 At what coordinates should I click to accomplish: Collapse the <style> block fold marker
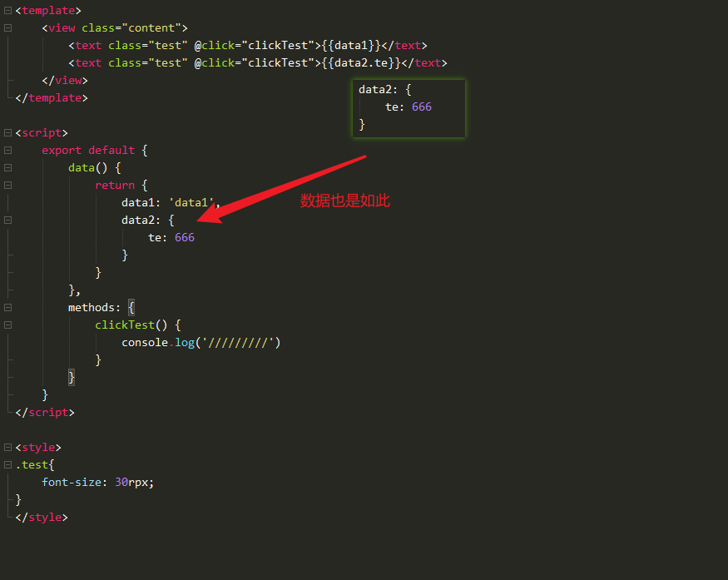(x=7, y=447)
